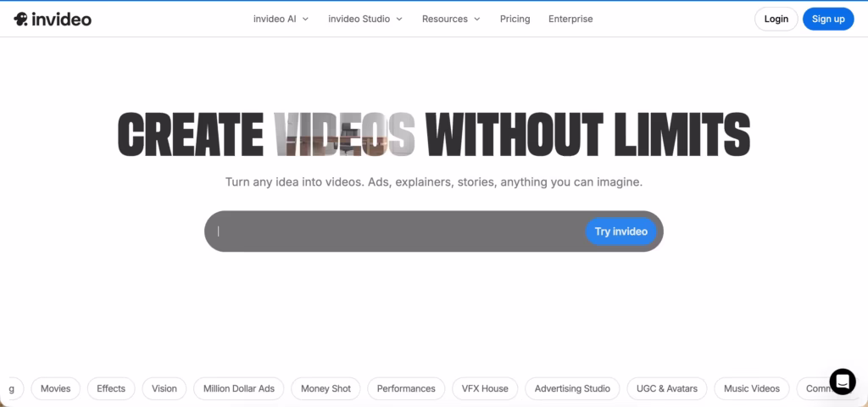This screenshot has width=868, height=407.
Task: Click the Login button
Action: point(776,19)
